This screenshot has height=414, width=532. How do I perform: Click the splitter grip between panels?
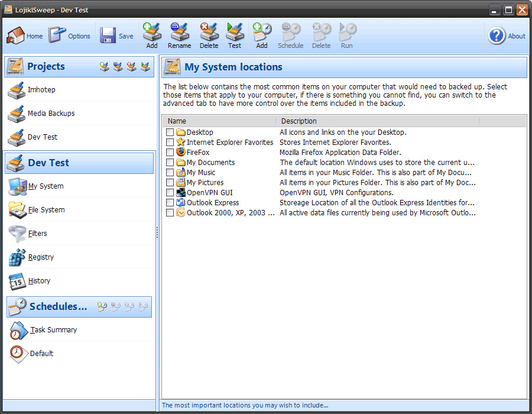click(157, 232)
